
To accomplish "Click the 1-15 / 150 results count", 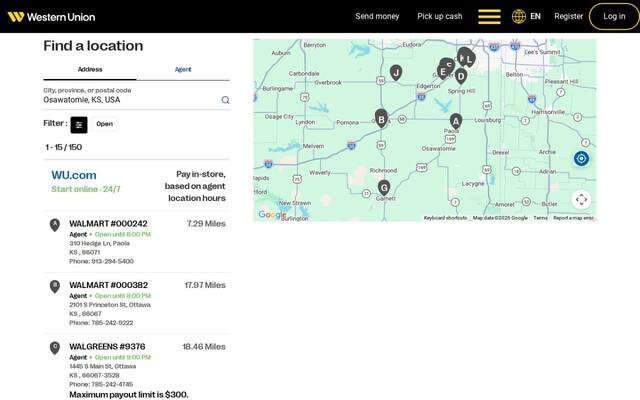I will tap(64, 147).
